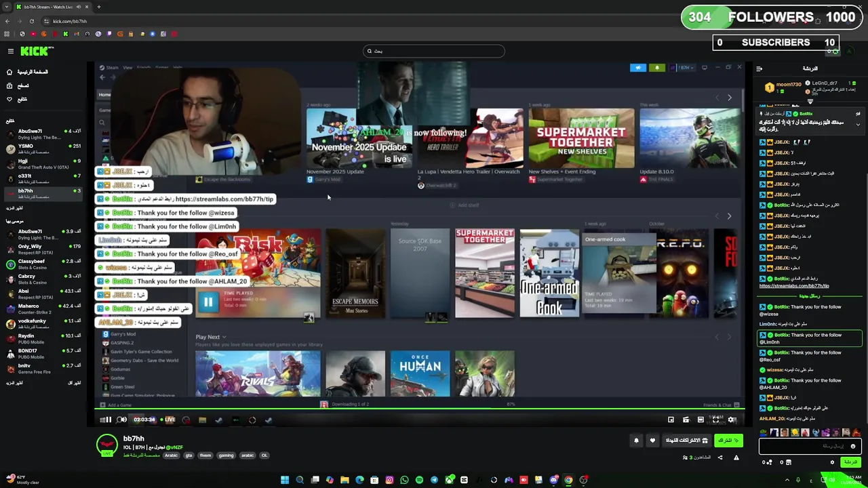
Task: Open Maherco Counter-Strike 2 channel
Action: point(42,308)
